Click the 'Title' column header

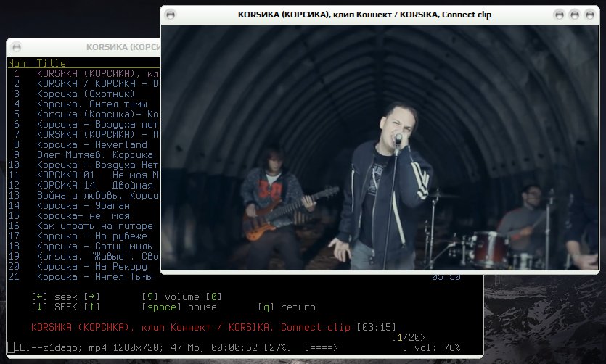(51, 63)
